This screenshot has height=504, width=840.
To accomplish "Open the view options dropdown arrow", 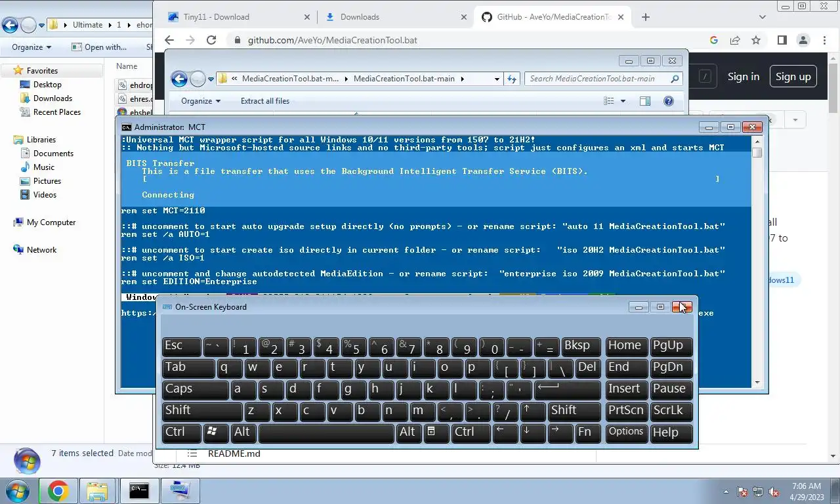I will (x=623, y=101).
